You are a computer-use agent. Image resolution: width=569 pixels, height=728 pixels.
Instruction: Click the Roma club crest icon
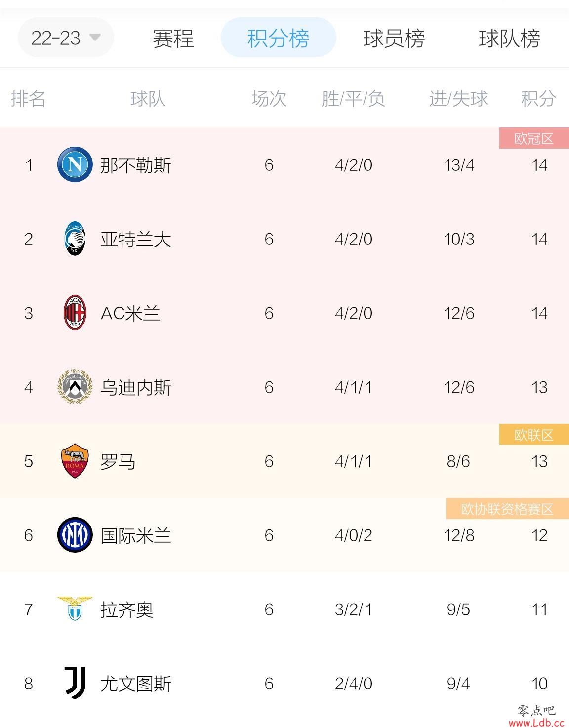pos(75,461)
